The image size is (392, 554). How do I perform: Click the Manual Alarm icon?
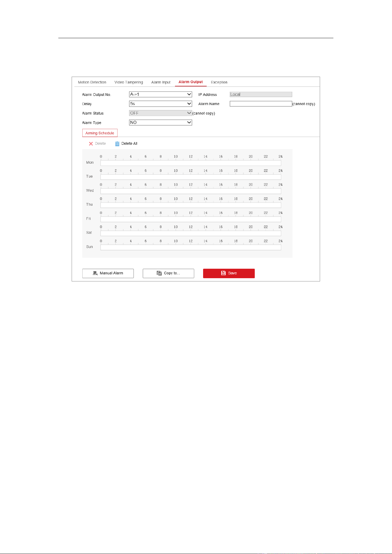pyautogui.click(x=95, y=273)
